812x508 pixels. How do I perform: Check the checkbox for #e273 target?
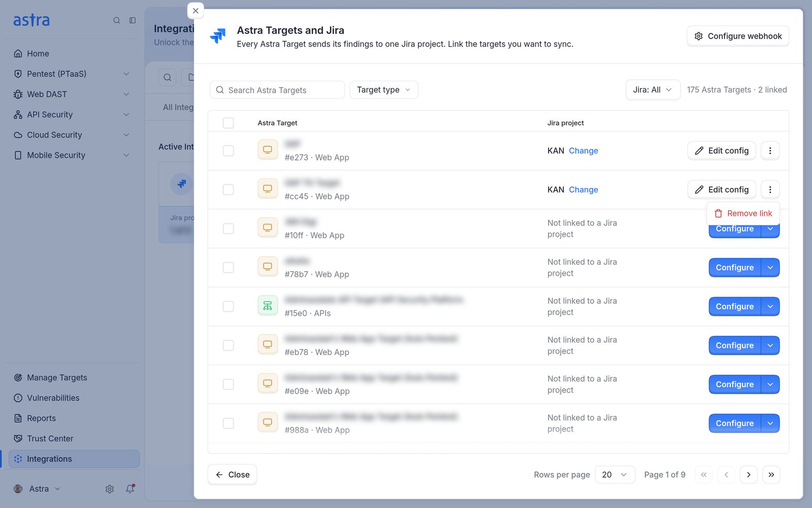point(228,150)
